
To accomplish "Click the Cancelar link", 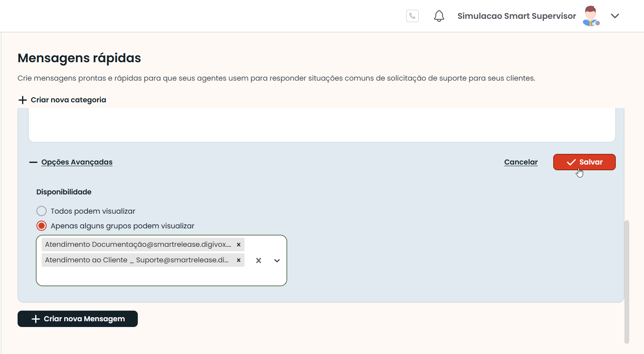I will (521, 162).
